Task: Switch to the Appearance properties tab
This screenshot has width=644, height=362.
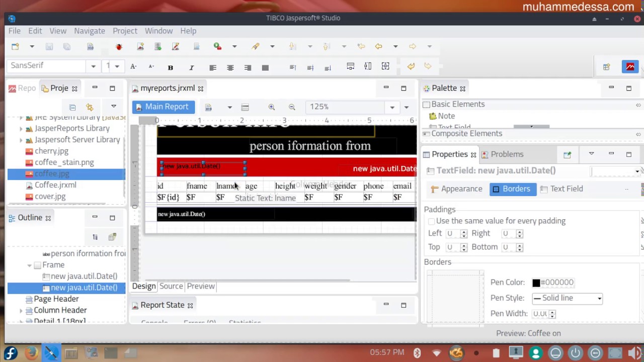Action: point(457,189)
